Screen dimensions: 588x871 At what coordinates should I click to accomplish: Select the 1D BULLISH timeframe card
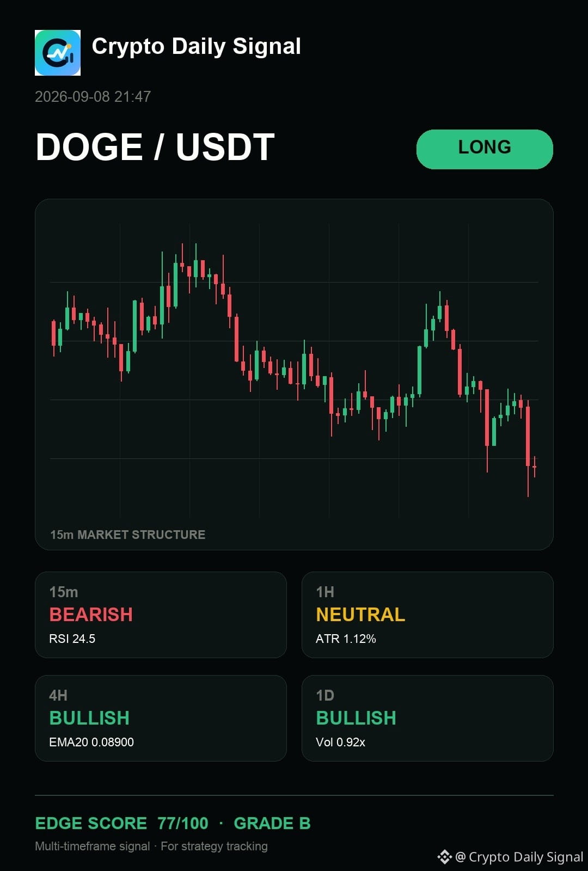(x=427, y=718)
